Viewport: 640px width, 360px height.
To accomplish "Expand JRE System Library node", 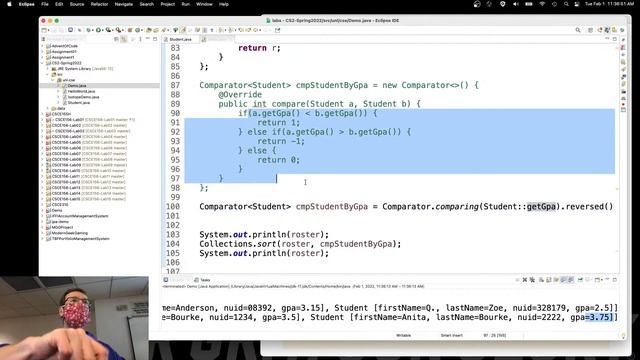I will click(48, 69).
